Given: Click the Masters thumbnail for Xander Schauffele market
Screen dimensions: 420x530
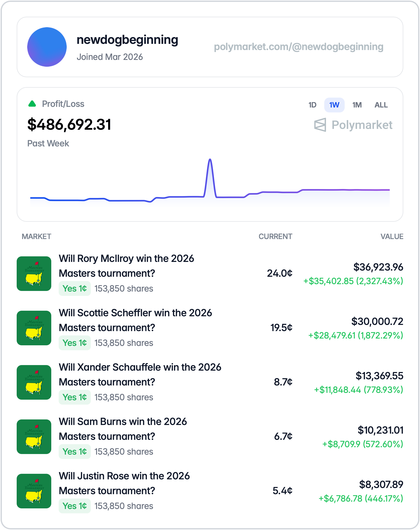Looking at the screenshot, I should pos(34,383).
